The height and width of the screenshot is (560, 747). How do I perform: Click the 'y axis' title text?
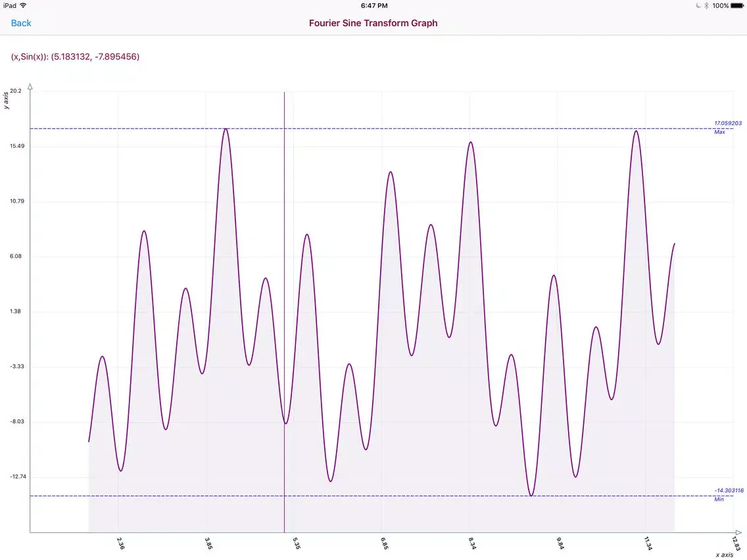(6, 101)
